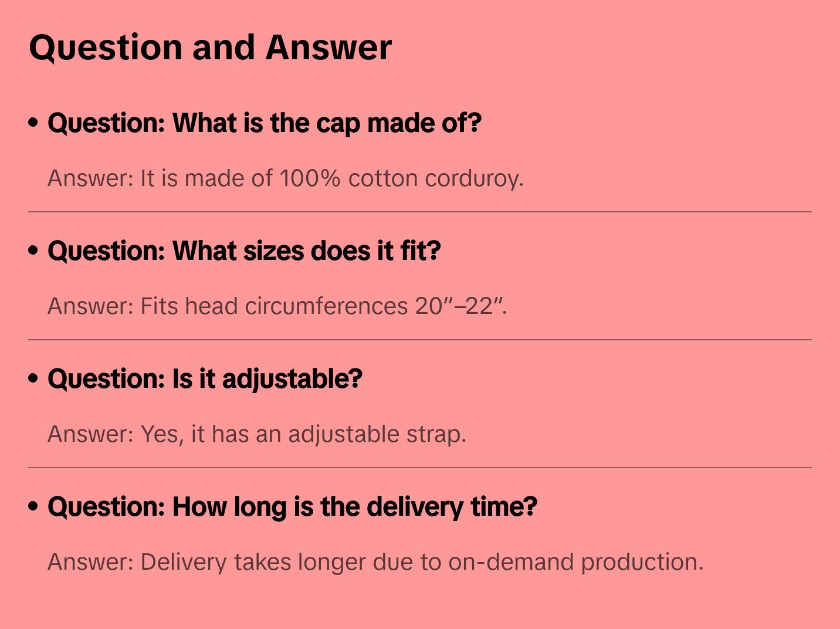Click the divider line below the circumferences answer
Image resolution: width=840 pixels, height=629 pixels.
point(420,340)
